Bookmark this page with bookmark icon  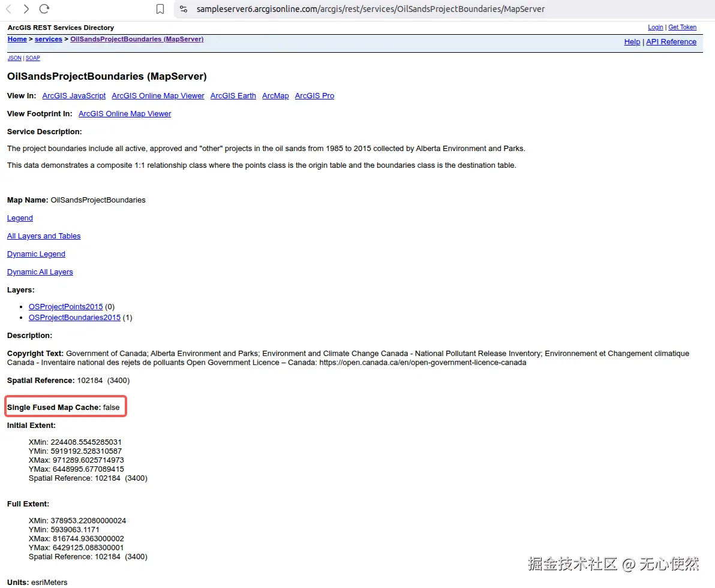(160, 9)
